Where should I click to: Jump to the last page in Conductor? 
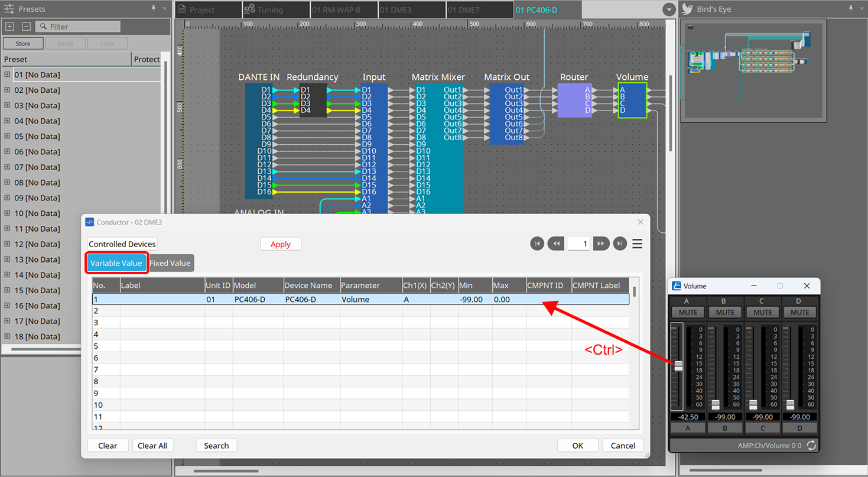tap(620, 243)
